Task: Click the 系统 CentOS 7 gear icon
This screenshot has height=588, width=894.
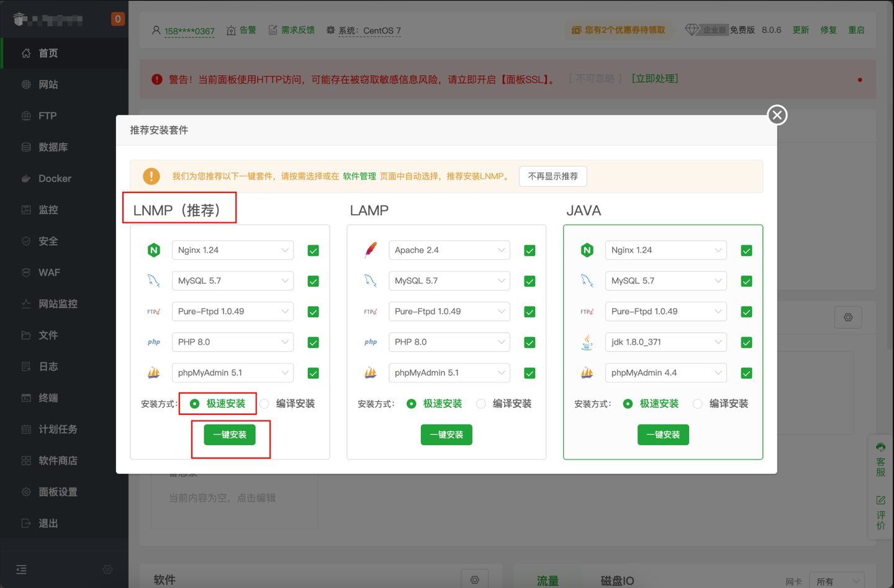Action: coord(330,30)
